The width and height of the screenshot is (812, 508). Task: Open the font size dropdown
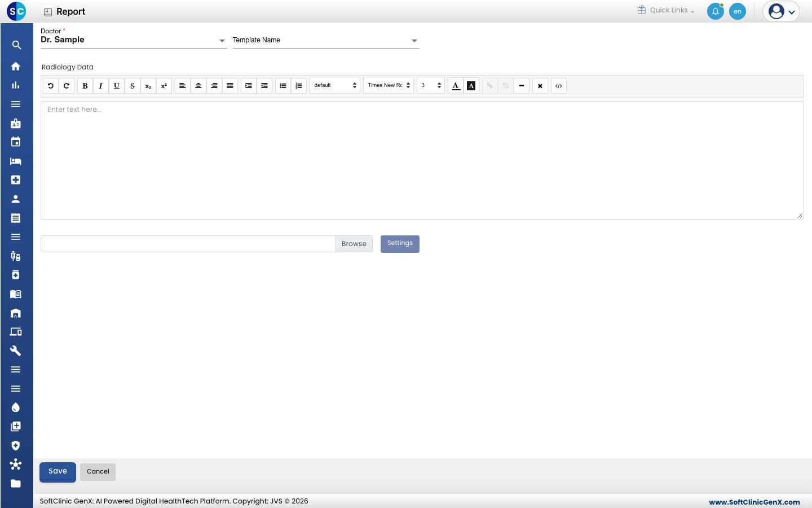point(431,85)
